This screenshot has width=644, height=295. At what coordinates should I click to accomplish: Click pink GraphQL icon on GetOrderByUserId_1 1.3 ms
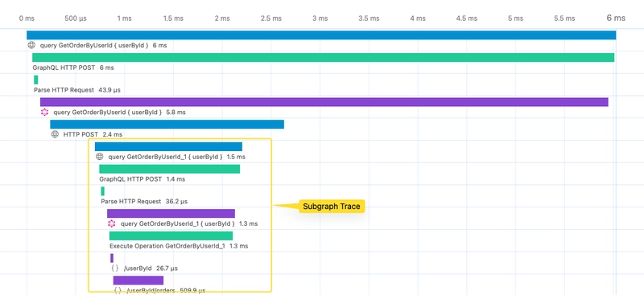tap(112, 223)
